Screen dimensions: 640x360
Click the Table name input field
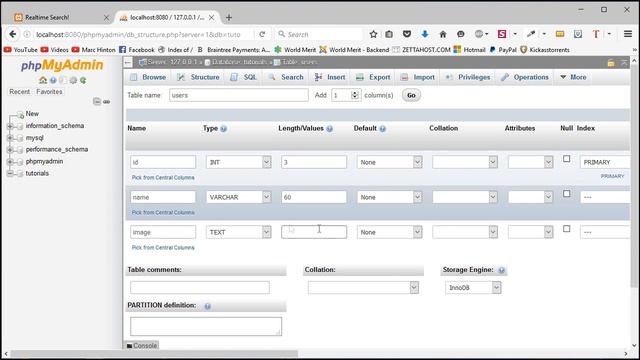pos(239,96)
